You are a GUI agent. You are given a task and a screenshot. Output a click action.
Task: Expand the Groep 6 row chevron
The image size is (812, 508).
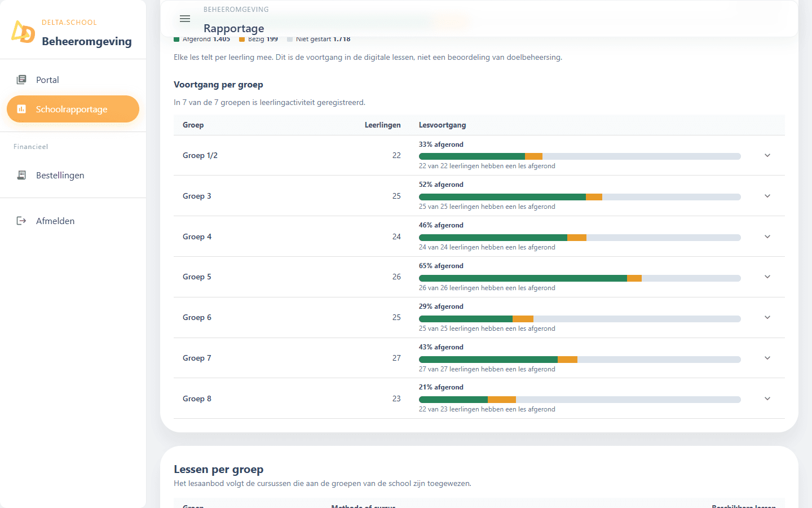(x=767, y=317)
